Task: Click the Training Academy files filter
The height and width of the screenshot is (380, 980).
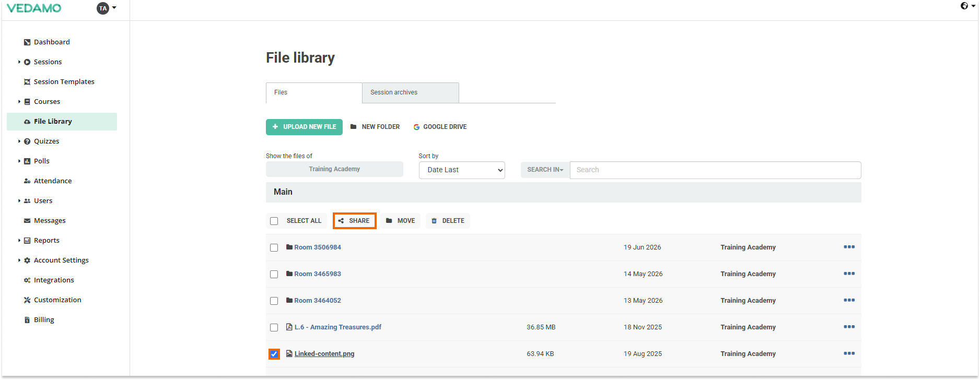Action: [x=334, y=169]
